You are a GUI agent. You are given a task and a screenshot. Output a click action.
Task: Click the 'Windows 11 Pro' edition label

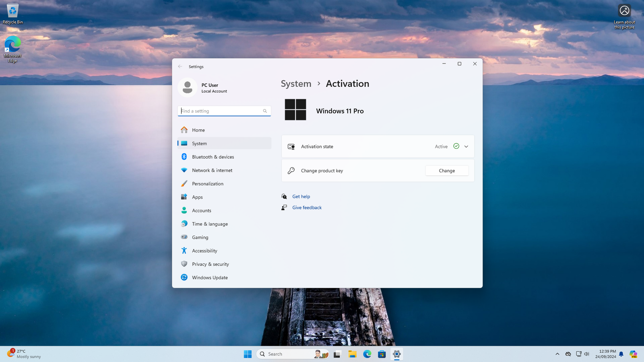click(x=340, y=111)
